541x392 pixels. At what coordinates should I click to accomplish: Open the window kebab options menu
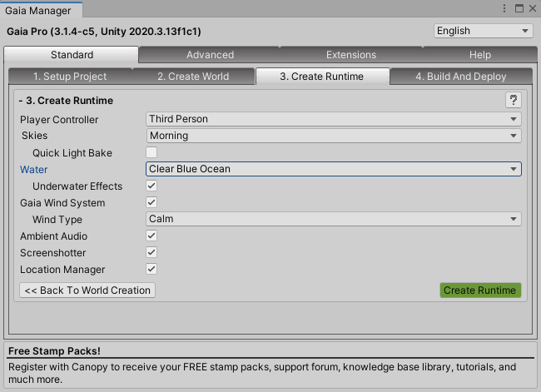click(x=504, y=8)
